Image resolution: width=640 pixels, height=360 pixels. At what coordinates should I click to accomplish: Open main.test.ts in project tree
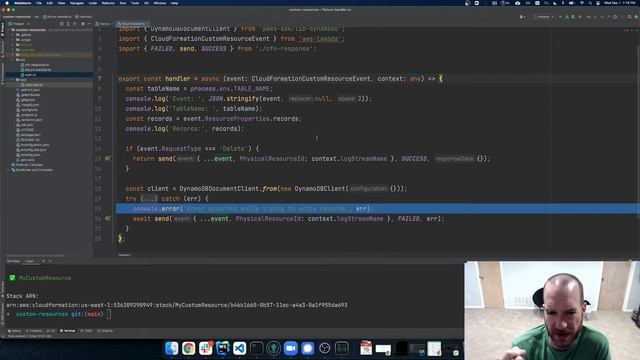32,84
